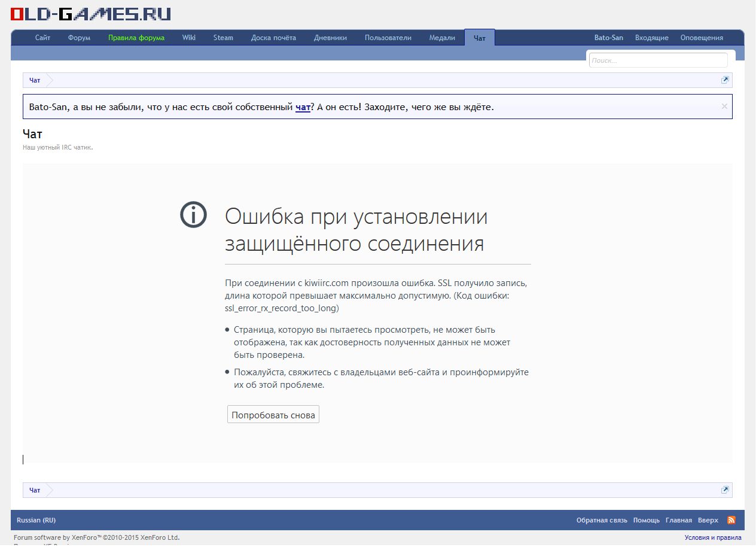The image size is (756, 547).
Task: Dismiss the chat notice with the X
Action: (724, 107)
